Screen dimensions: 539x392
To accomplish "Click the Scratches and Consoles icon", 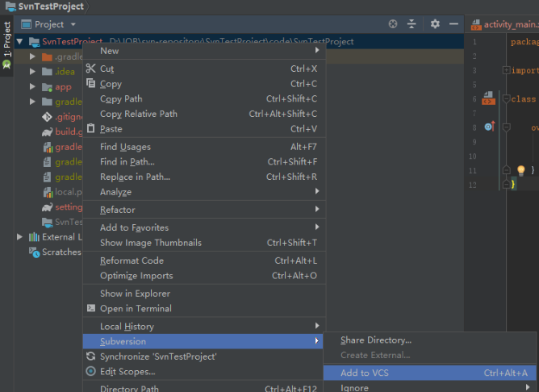I will (35, 252).
